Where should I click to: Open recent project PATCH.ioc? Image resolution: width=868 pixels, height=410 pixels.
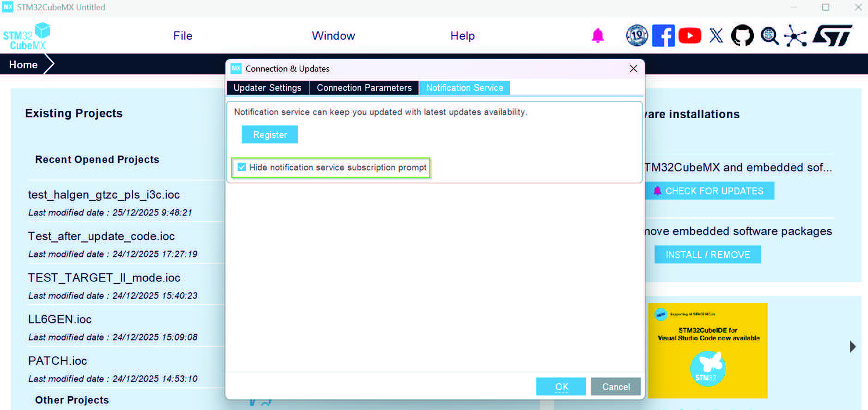57,361
